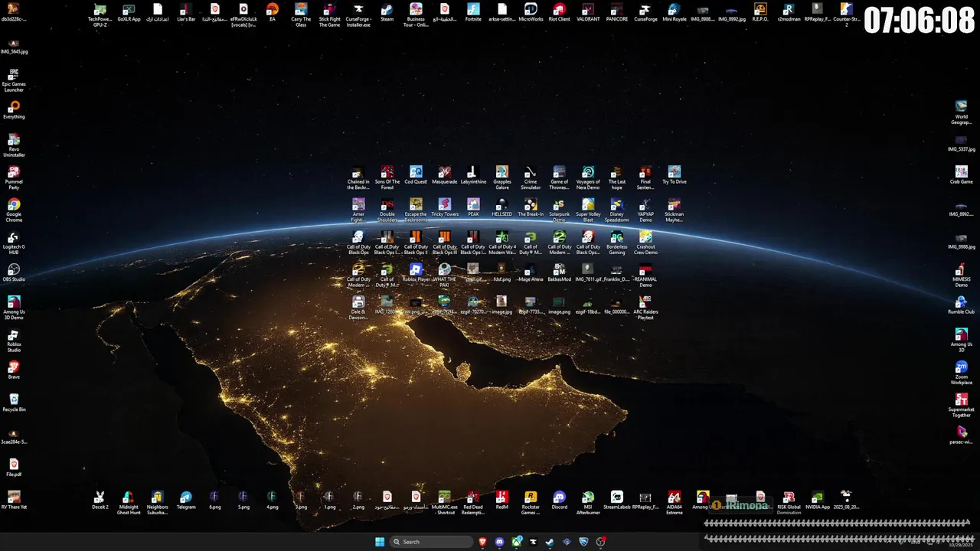Open the BakkesMod shortcut
Image resolution: width=980 pixels, height=551 pixels.
(x=560, y=272)
